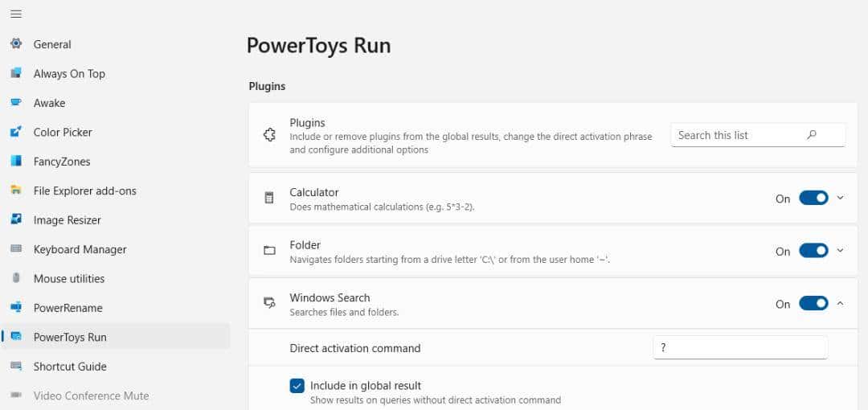Expand the Folder plugin options

pos(841,251)
